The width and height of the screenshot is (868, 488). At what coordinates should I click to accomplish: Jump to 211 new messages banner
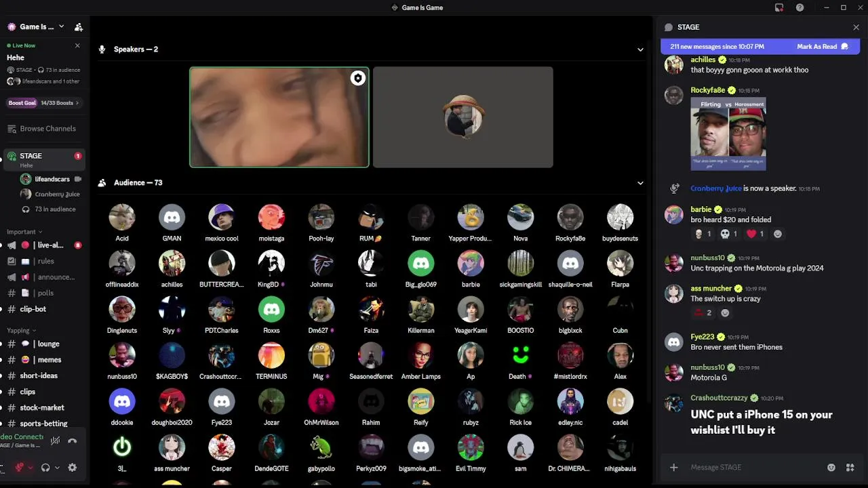click(x=717, y=47)
